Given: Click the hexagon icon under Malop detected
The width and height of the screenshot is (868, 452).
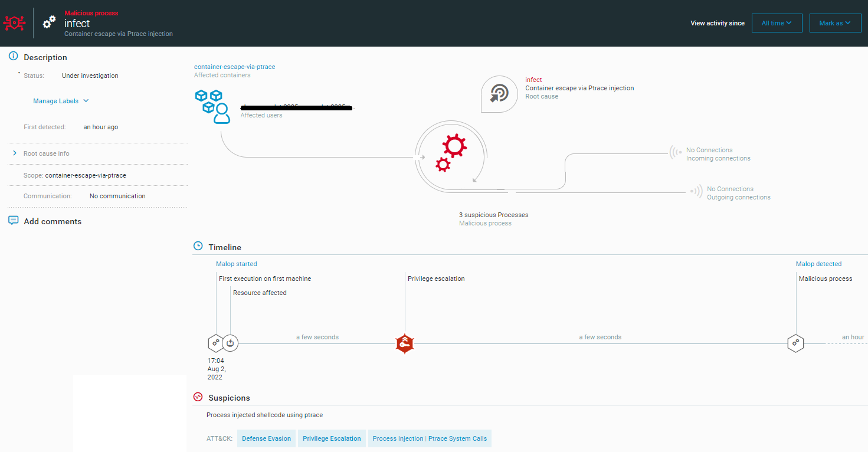Looking at the screenshot, I should pyautogui.click(x=795, y=343).
